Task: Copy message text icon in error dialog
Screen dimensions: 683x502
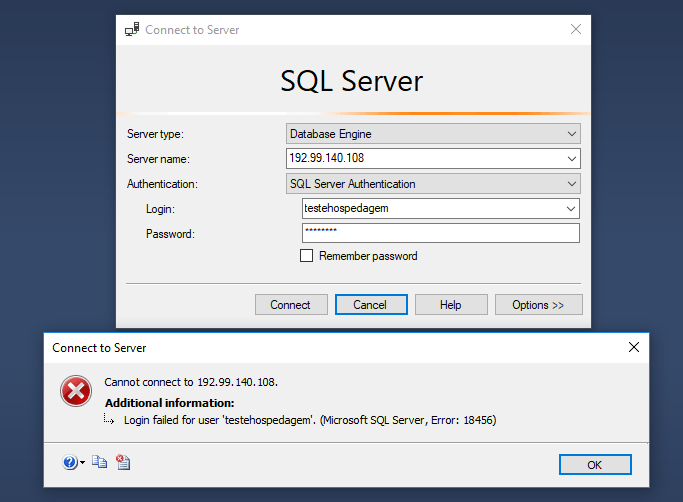Action: point(100,462)
